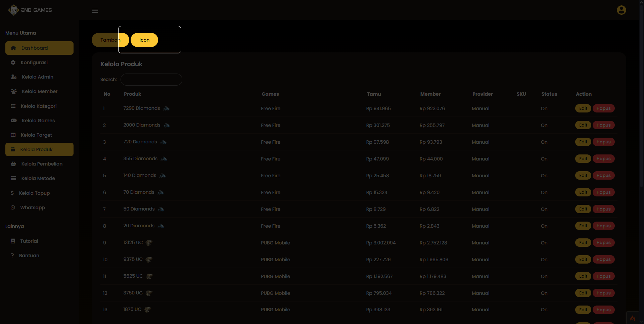Viewport: 644px width, 324px height.
Task: Click the Tutorial book icon
Action: pos(13,241)
